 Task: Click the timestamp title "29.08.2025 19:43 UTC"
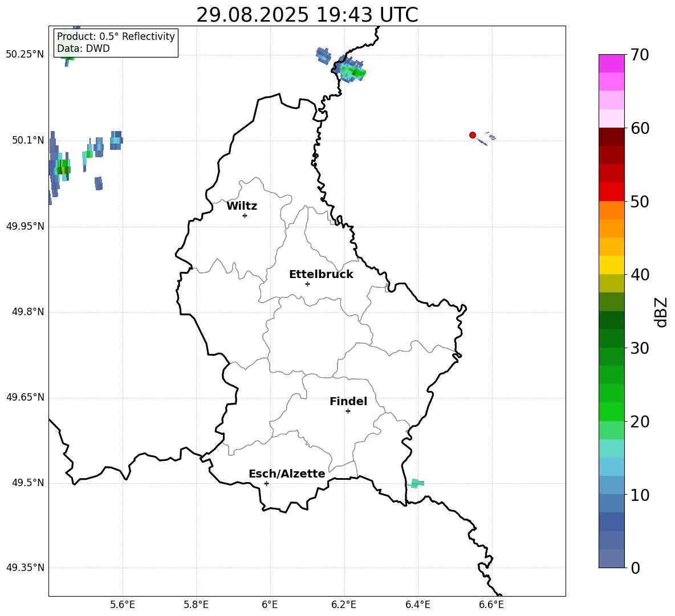click(307, 15)
